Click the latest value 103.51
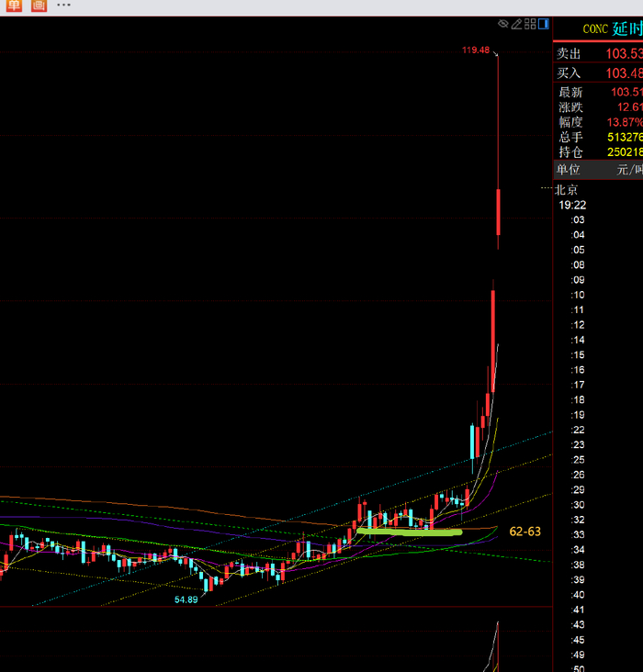643x672 pixels. [626, 92]
